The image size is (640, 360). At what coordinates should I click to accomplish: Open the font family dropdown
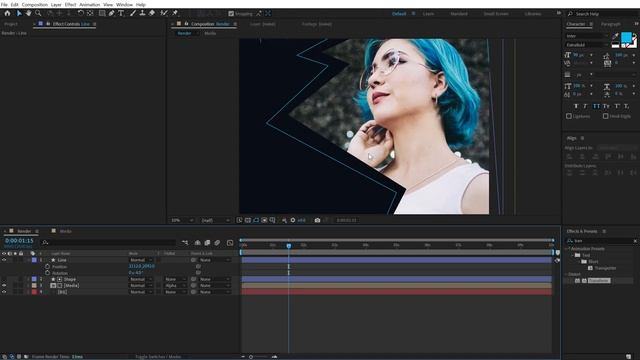[x=586, y=36]
